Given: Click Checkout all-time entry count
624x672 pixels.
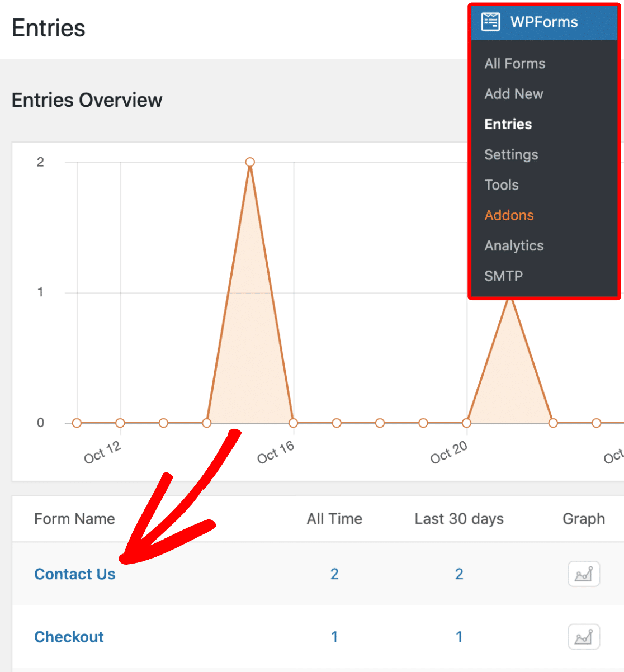Looking at the screenshot, I should coord(334,637).
